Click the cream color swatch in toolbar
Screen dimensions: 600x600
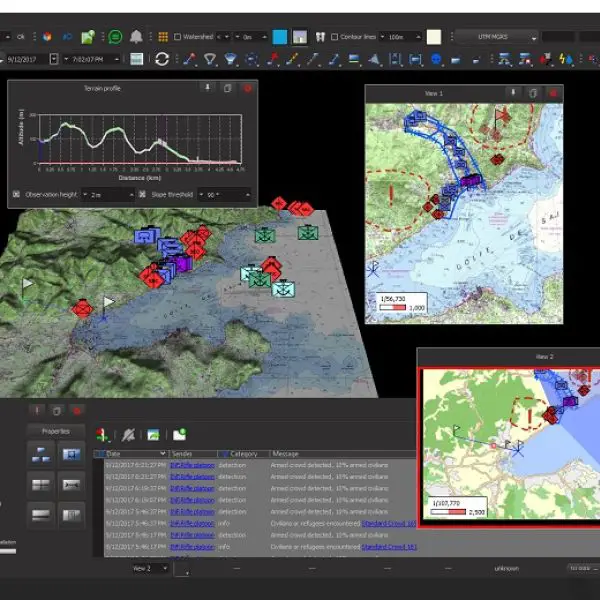pos(433,37)
